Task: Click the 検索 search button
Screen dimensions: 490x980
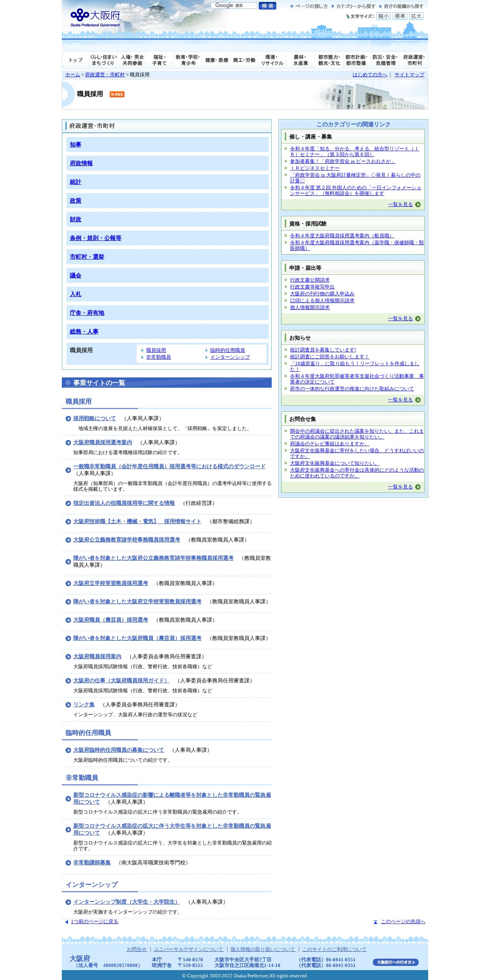Action: (x=267, y=6)
